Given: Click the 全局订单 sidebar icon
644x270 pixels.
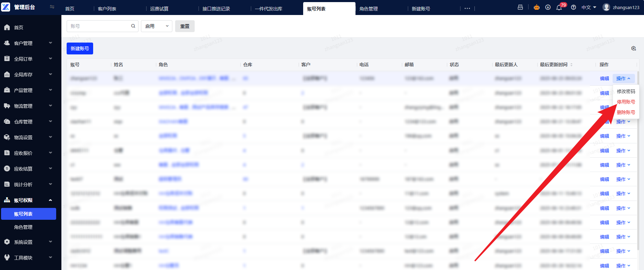Looking at the screenshot, I should click(7, 59).
